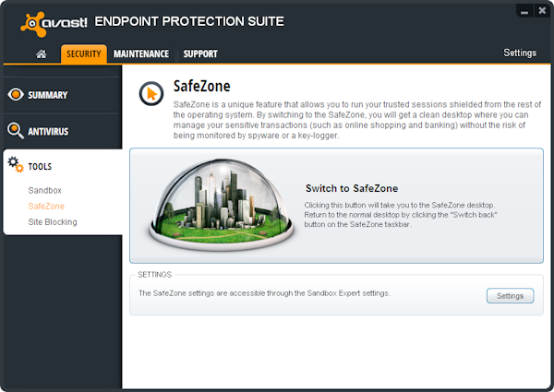Select the Tools sidebar section
The width and height of the screenshot is (554, 392).
pos(40,167)
